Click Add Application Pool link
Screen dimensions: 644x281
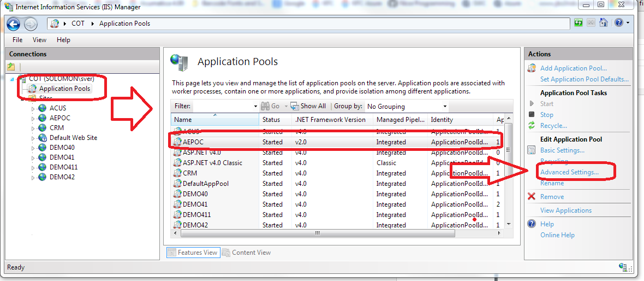[x=574, y=68]
